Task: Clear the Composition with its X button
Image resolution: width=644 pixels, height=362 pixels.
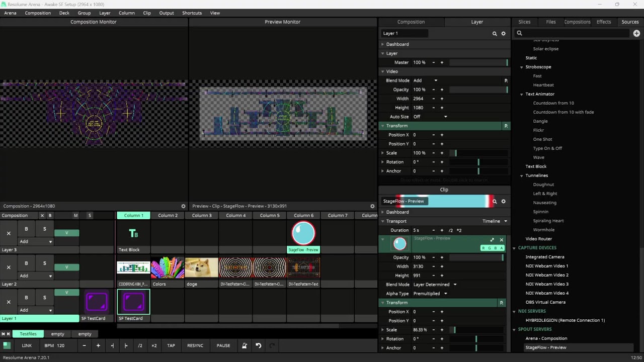Action: pyautogui.click(x=42, y=216)
